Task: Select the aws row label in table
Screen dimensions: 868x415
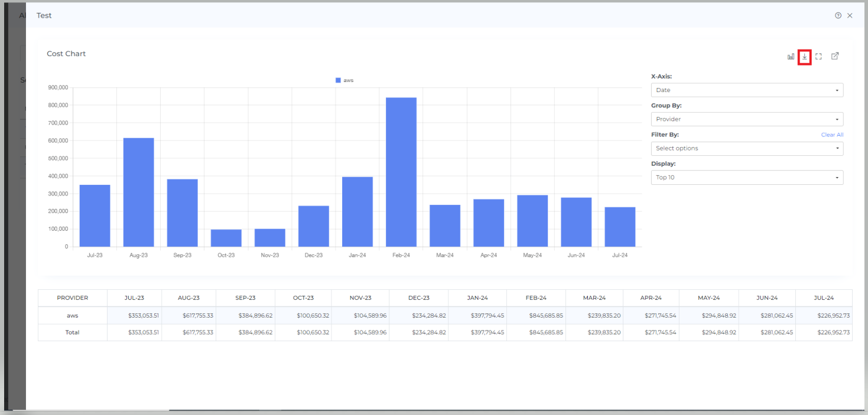Action: [x=73, y=316]
